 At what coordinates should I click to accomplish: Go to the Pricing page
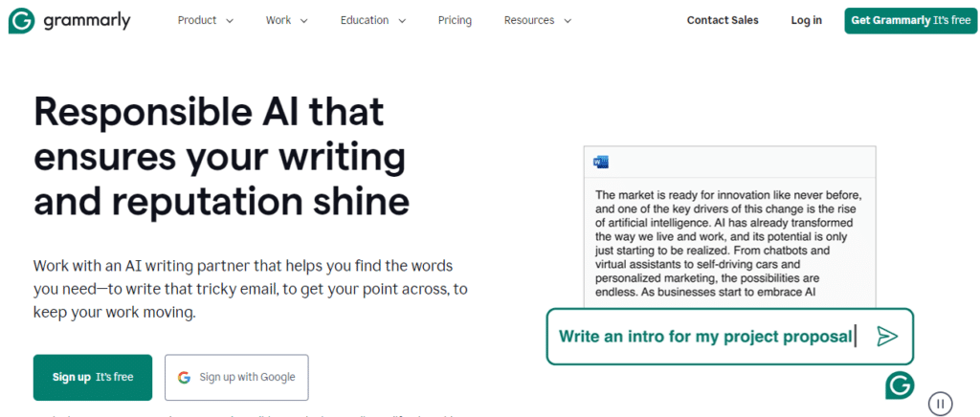pos(455,21)
